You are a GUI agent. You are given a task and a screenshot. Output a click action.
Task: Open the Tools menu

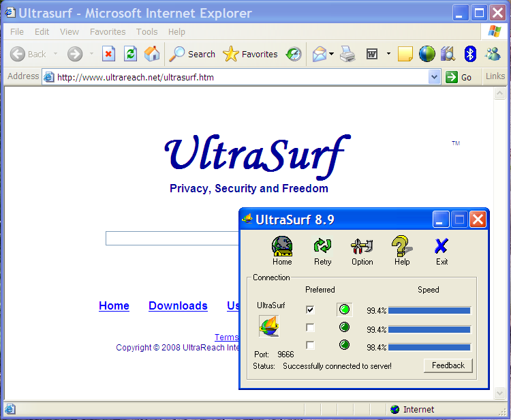146,31
